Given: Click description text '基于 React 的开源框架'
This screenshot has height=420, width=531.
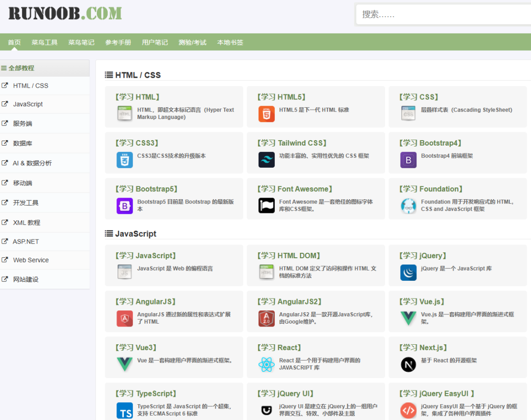Looking at the screenshot, I should pos(449,360).
